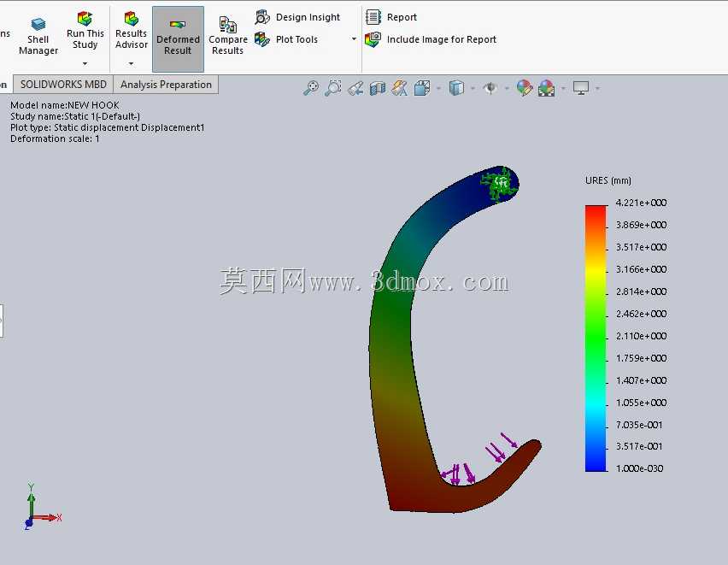This screenshot has height=565, width=728.
Task: Click the Study name:Static 1 text
Action: coord(75,116)
